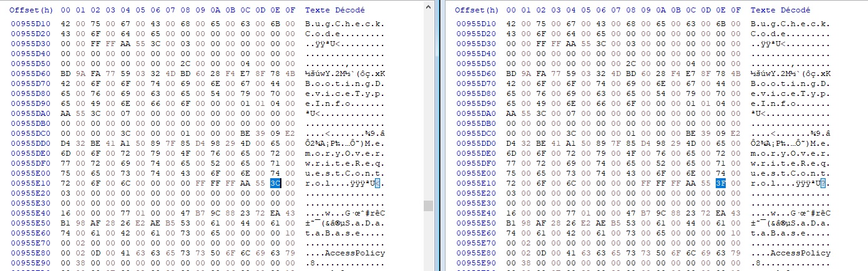
Task: Click the 0F column header in left pane
Action: click(290, 10)
